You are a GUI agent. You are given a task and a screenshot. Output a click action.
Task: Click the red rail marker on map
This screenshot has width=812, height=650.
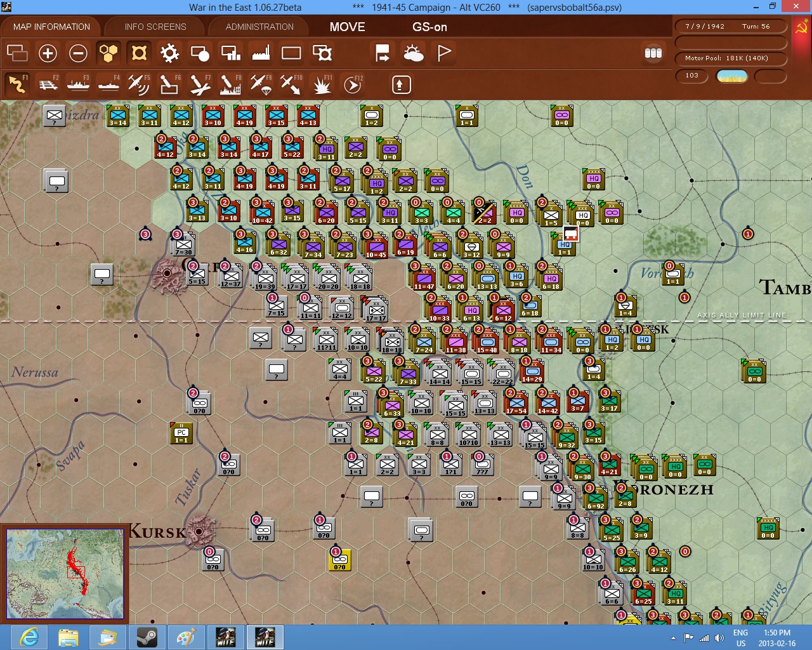click(x=570, y=234)
